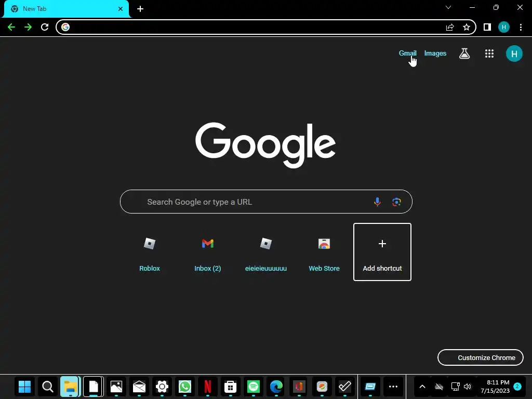
Task: Click Customize Chrome button
Action: point(481,357)
